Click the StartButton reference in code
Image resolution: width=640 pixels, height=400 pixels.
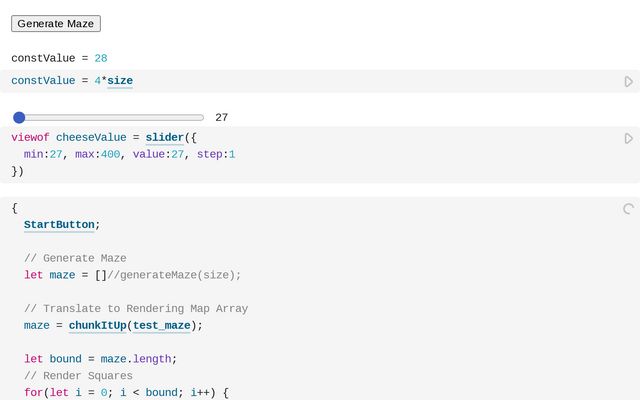click(x=59, y=224)
